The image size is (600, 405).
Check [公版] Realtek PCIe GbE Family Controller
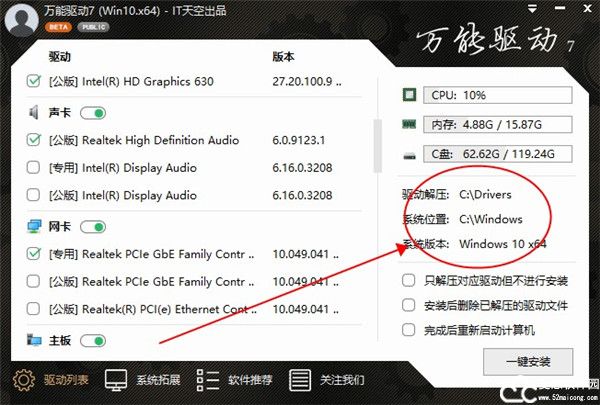pyautogui.click(x=33, y=281)
